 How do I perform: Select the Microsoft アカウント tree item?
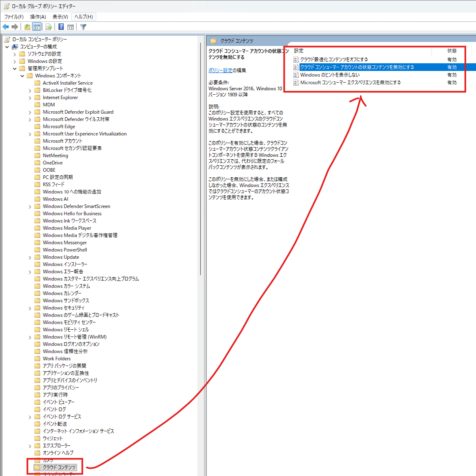(x=62, y=141)
